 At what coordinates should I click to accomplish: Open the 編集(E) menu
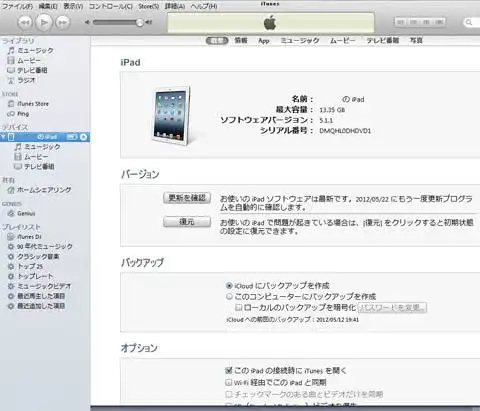[48, 6]
